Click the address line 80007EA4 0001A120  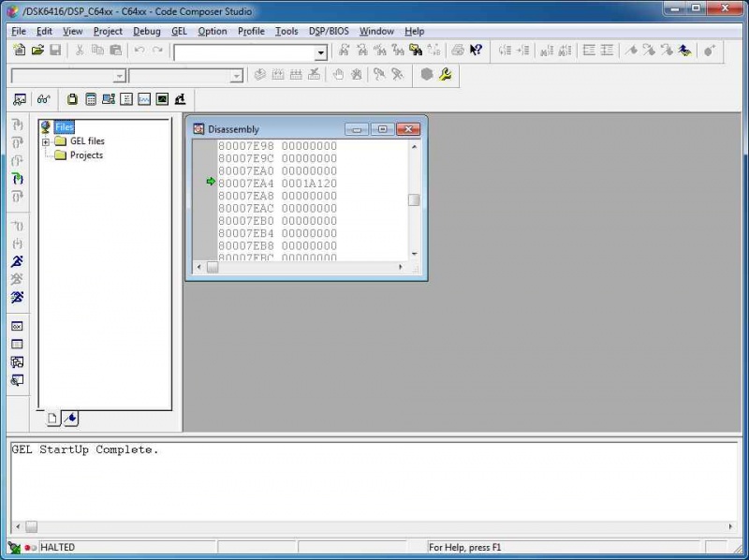[x=277, y=184]
